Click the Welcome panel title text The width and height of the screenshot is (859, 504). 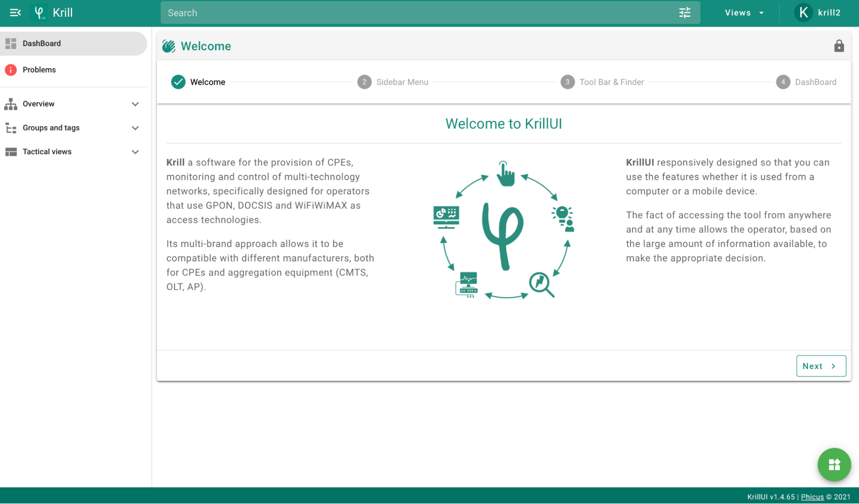click(206, 46)
